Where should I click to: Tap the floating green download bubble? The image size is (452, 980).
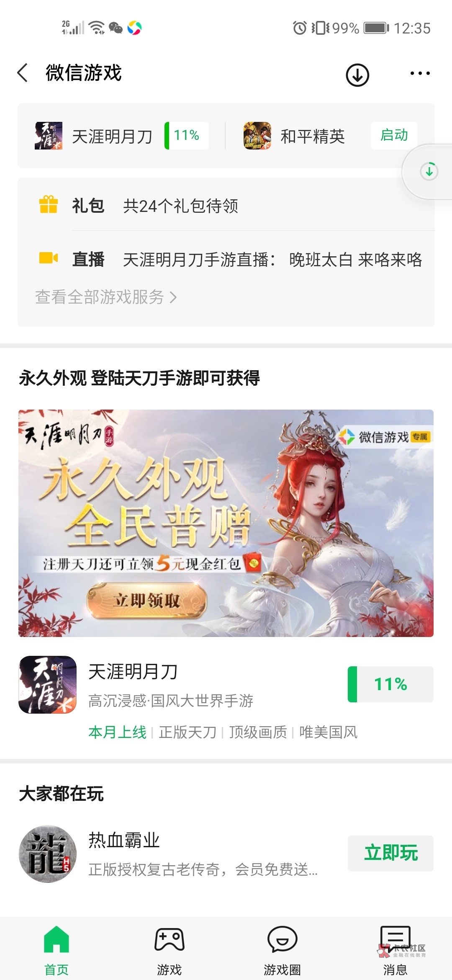429,171
